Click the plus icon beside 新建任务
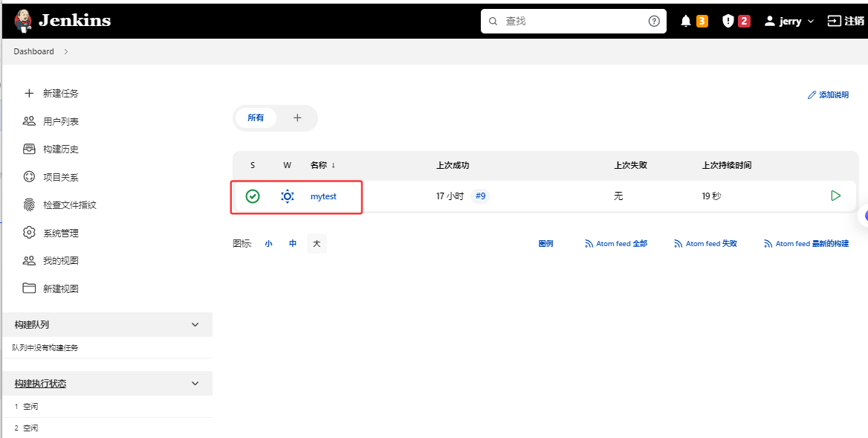This screenshot has width=868, height=438. (x=29, y=93)
